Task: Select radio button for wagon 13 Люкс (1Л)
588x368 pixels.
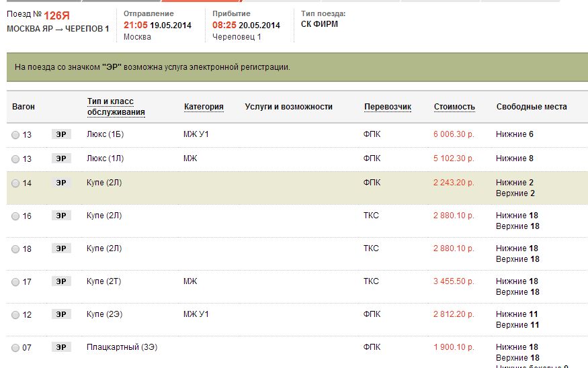Action: coord(15,159)
